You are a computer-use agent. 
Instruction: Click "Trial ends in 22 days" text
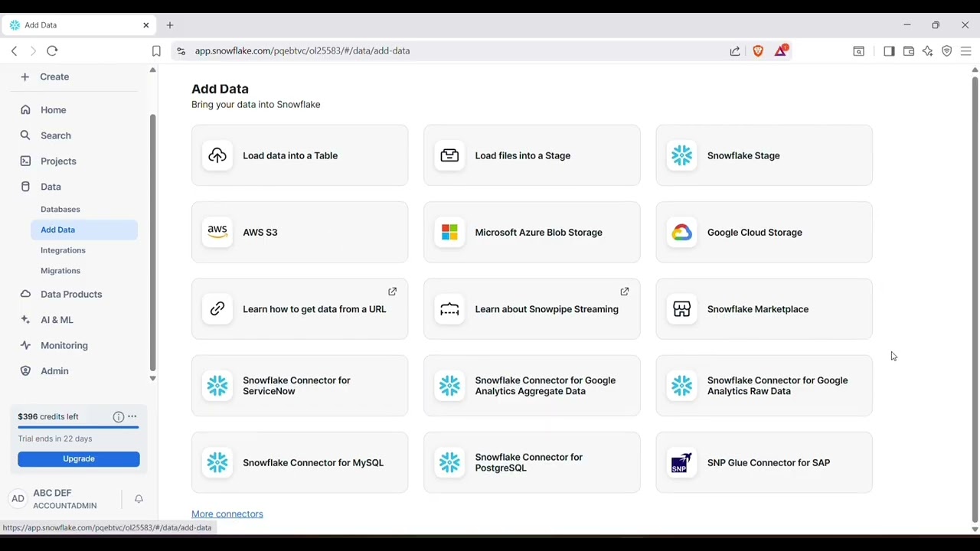click(x=55, y=439)
